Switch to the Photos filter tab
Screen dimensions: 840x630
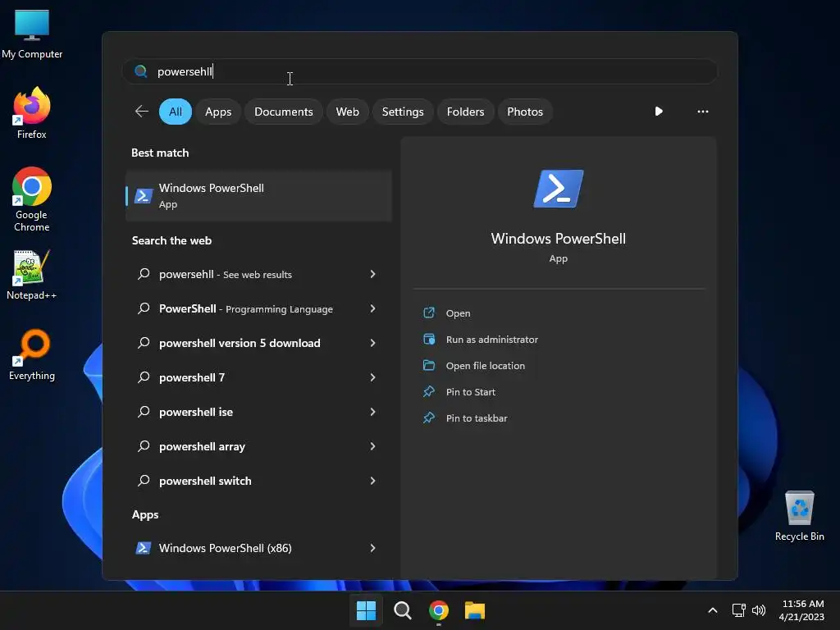(525, 112)
